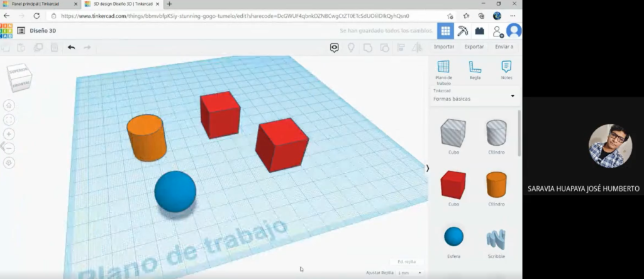Click the Tinkercad logo
The image size is (644, 279).
[6, 31]
